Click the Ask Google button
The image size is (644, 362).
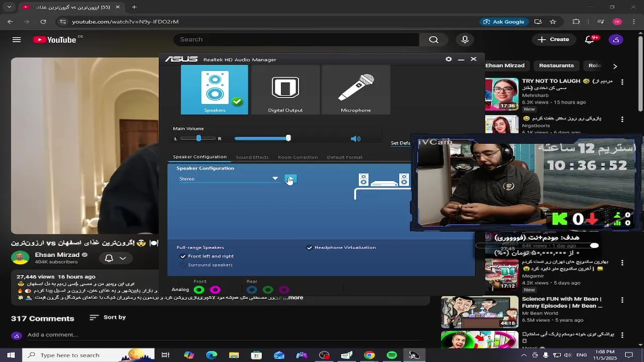(x=504, y=22)
